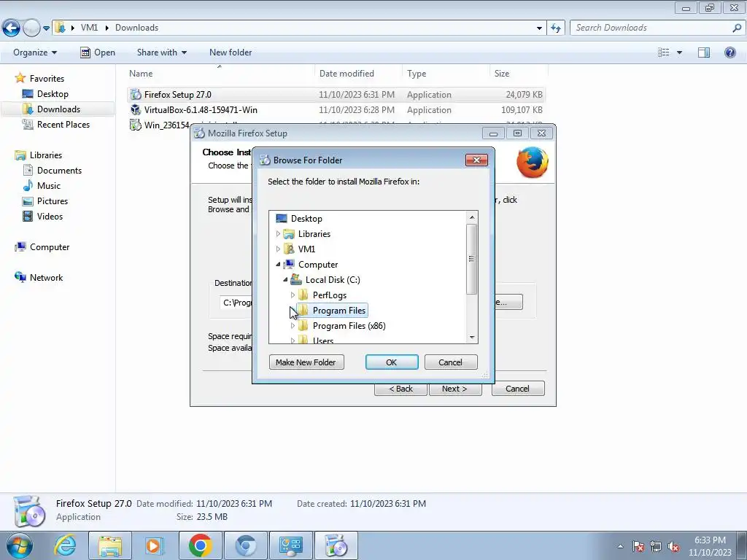The height and width of the screenshot is (560, 747).
Task: Click the Computer icon in navigation pane
Action: coord(20,246)
